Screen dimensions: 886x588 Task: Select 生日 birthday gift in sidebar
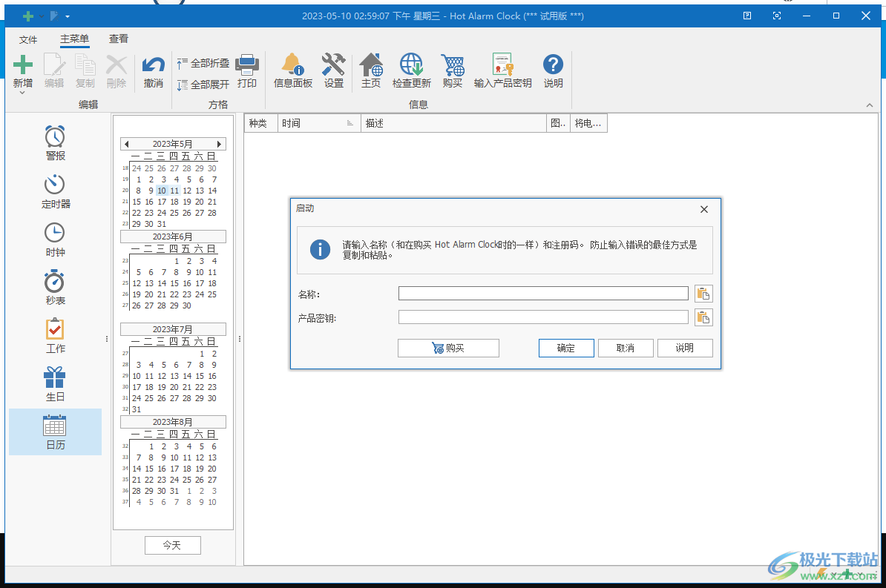[x=55, y=384]
